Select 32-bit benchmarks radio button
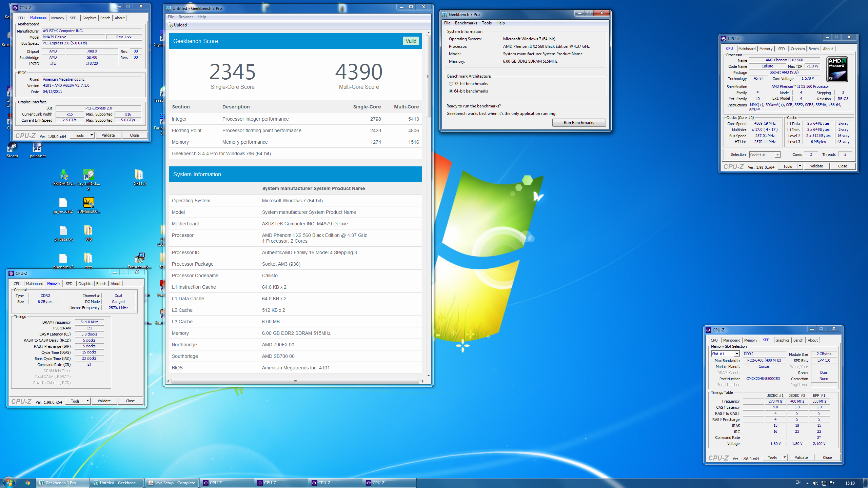868x488 pixels. pyautogui.click(x=451, y=84)
